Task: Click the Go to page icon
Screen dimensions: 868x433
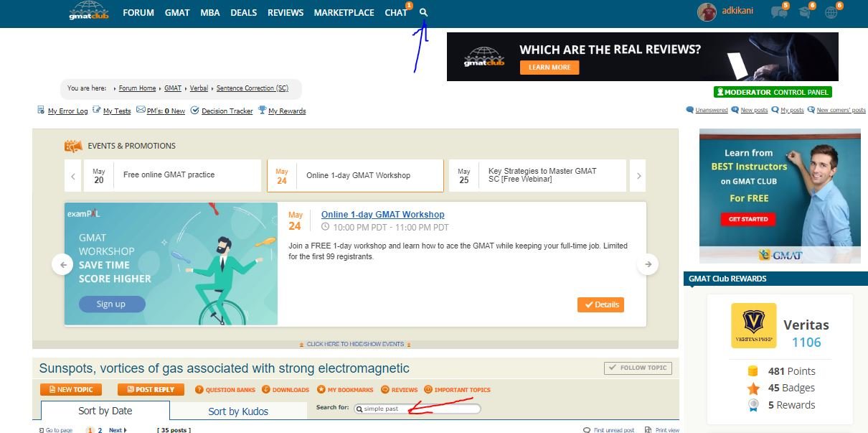Action: tap(41, 429)
